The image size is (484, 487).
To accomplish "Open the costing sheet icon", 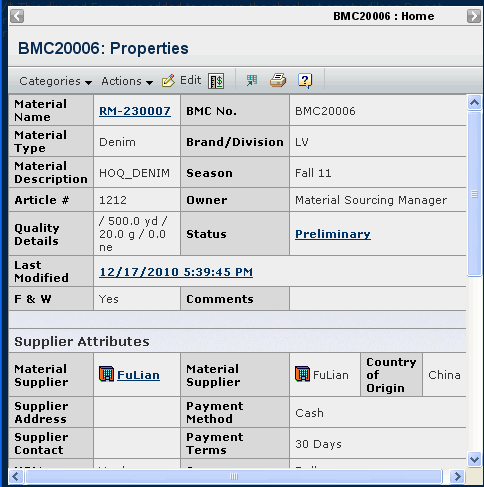I will (x=216, y=81).
